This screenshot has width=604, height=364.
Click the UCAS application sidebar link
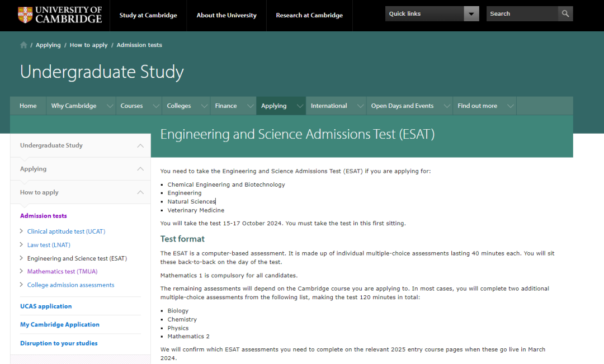click(46, 306)
